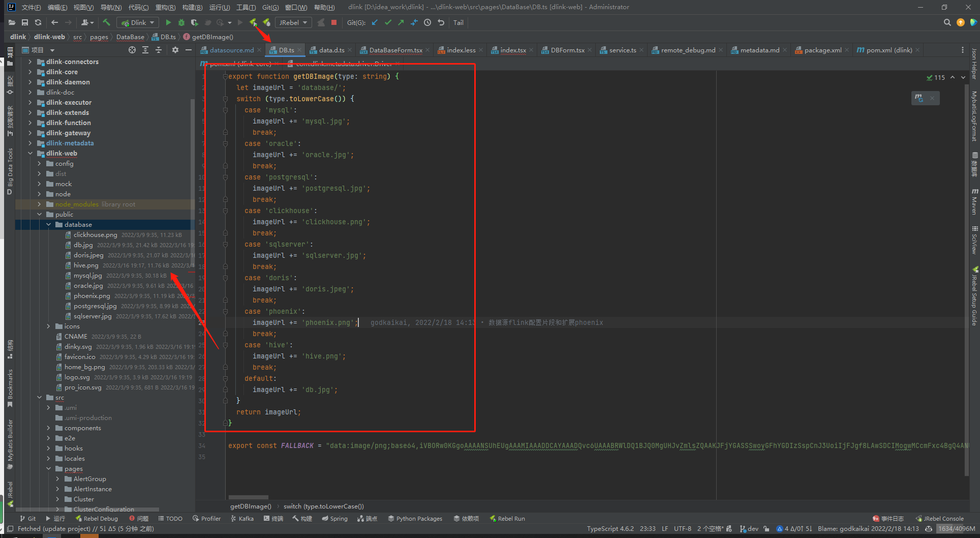Image resolution: width=980 pixels, height=538 pixels.
Task: Toggle the SciView side panel
Action: point(974,240)
